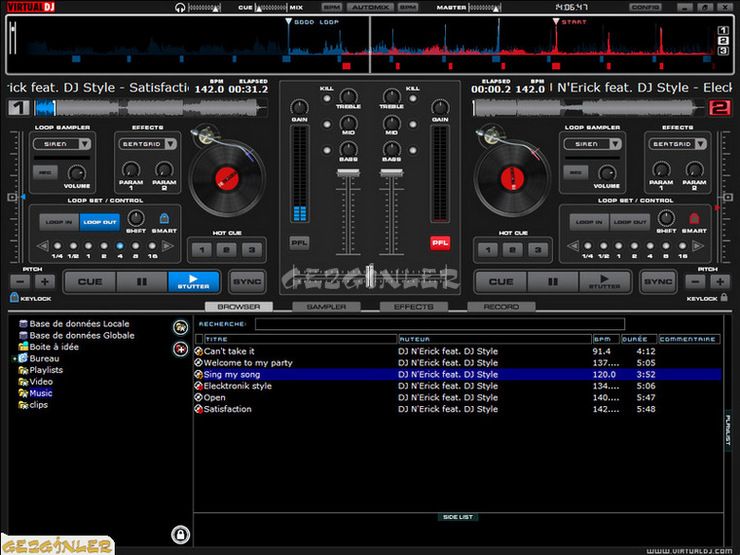Click the left channel volume fader
740x555 pixels.
click(348, 174)
